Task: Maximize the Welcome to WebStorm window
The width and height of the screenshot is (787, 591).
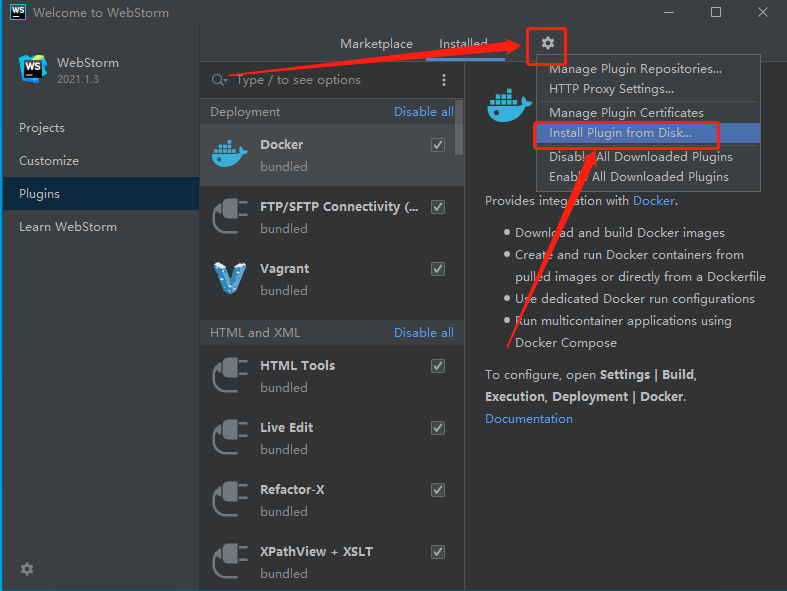Action: pyautogui.click(x=716, y=12)
